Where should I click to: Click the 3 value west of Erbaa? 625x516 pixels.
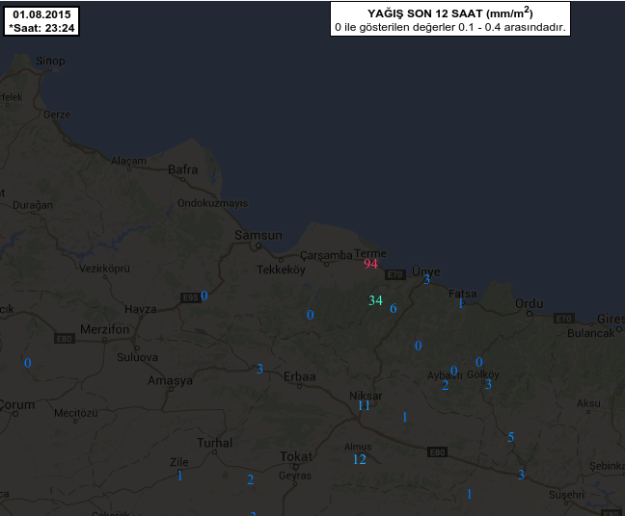tap(259, 369)
